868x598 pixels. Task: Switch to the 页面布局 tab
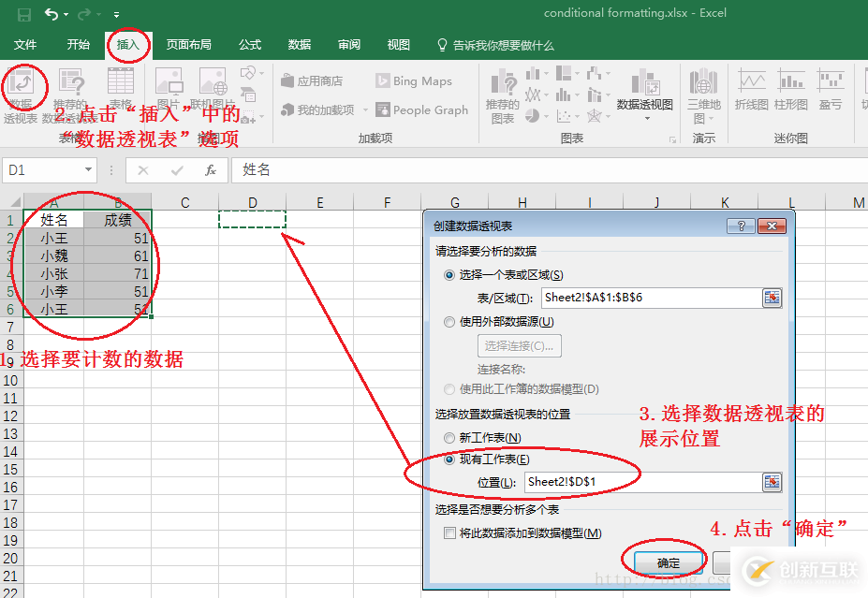tap(189, 45)
